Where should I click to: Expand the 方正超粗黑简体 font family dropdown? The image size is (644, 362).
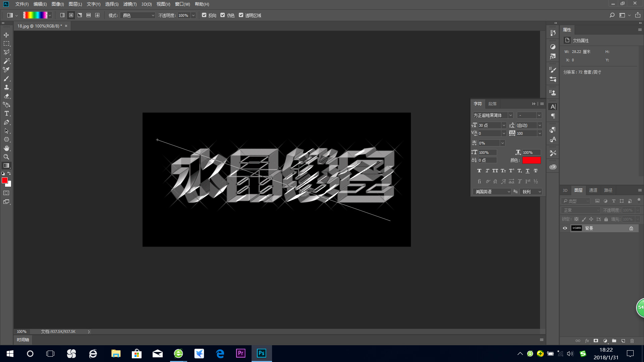click(x=510, y=115)
